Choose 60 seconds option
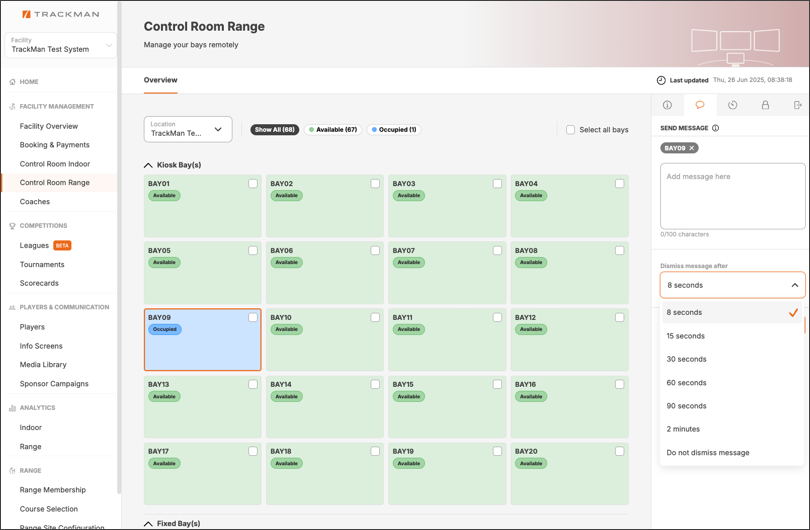This screenshot has width=810, height=530. pyautogui.click(x=731, y=383)
